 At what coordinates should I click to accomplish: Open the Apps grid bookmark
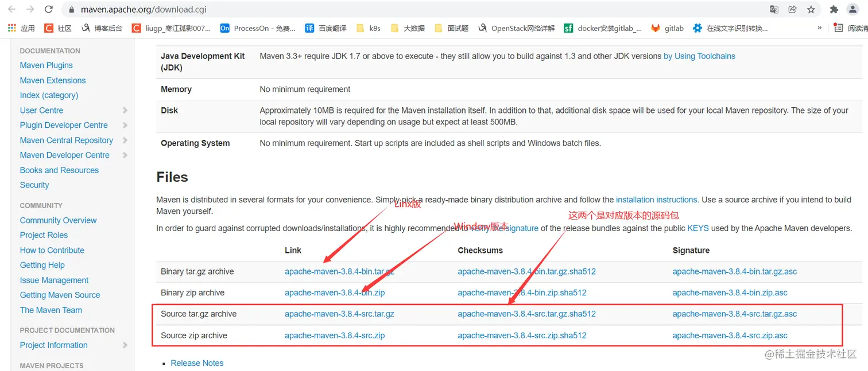coord(21,28)
